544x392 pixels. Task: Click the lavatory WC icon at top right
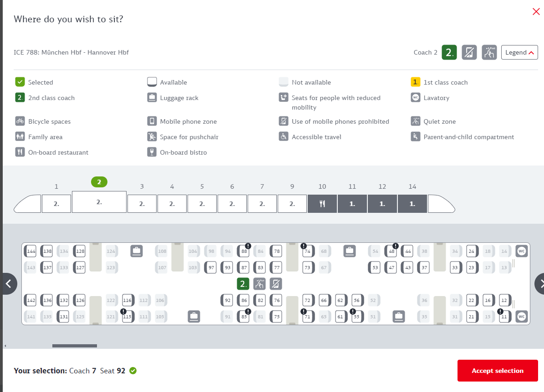pos(521,251)
